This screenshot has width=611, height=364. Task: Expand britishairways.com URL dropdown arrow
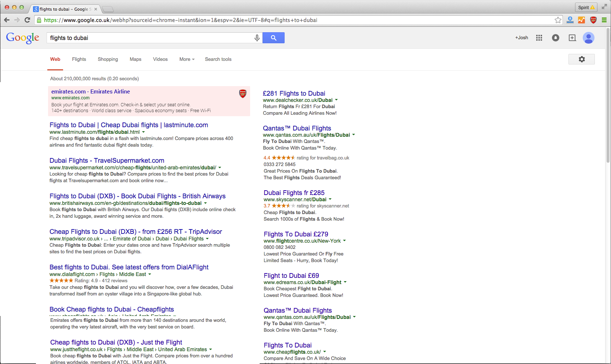pos(205,203)
